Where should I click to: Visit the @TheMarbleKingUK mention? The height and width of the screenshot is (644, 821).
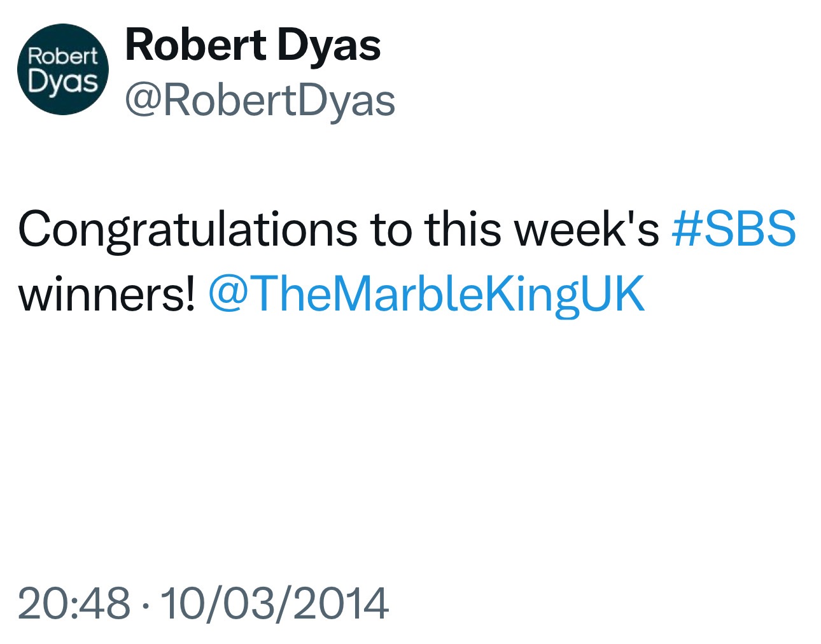426,294
